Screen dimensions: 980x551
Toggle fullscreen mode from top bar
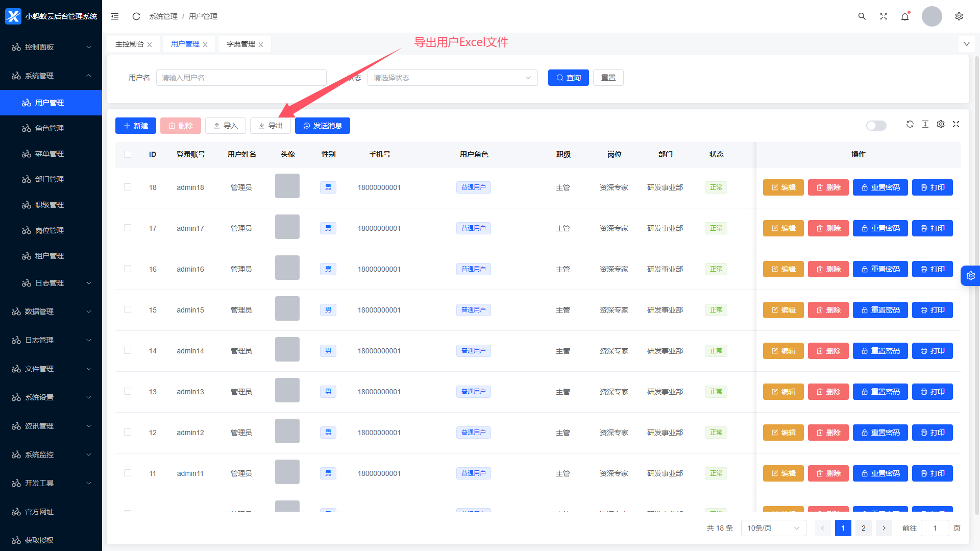pyautogui.click(x=884, y=16)
